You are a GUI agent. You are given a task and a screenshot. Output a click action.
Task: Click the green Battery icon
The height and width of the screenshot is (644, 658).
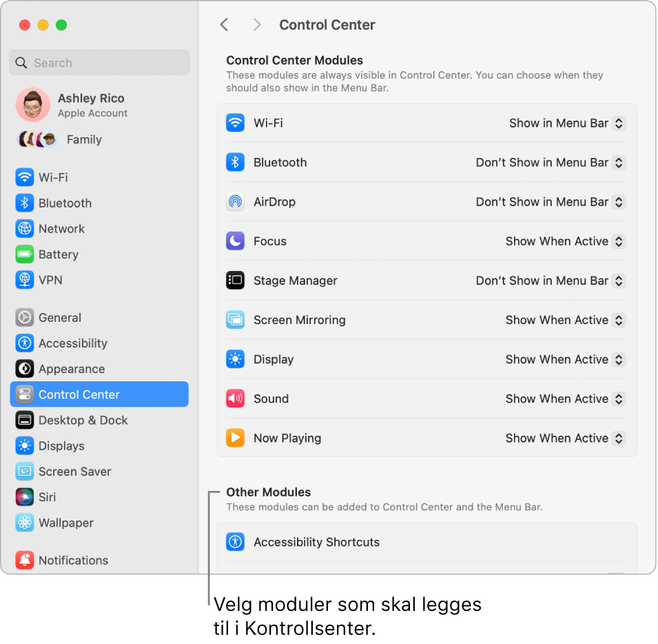[x=24, y=254]
